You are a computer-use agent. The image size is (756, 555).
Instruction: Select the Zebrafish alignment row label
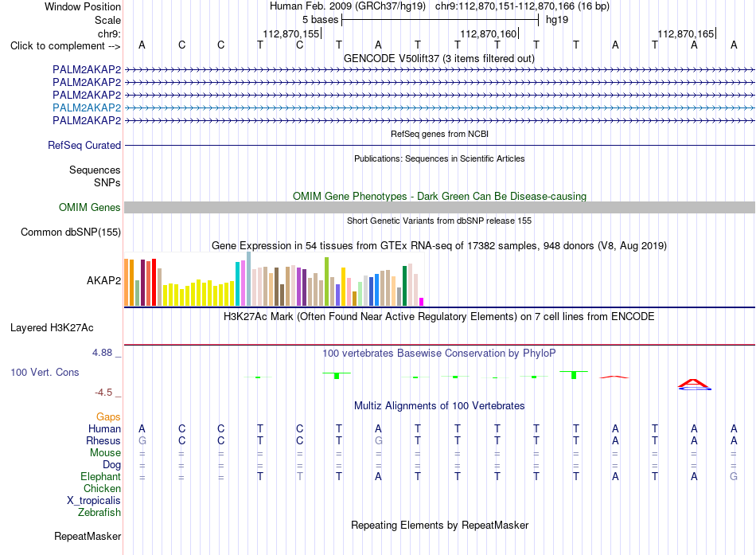(99, 512)
